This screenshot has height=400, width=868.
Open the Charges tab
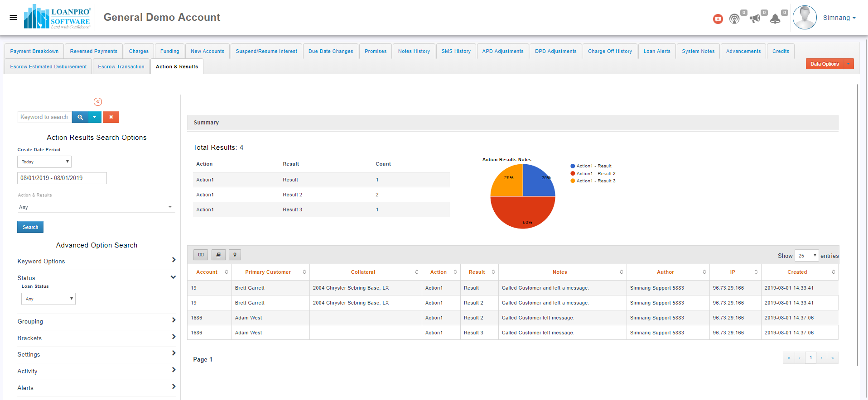click(x=139, y=51)
